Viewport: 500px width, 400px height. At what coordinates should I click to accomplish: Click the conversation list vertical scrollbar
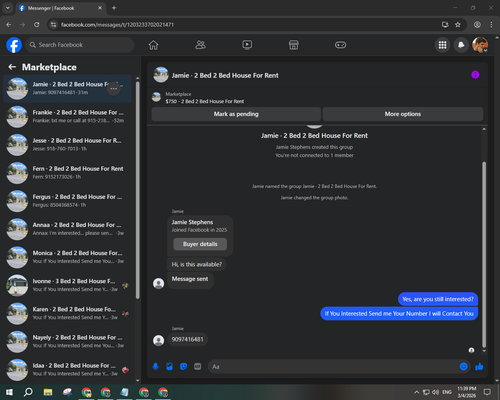click(138, 190)
